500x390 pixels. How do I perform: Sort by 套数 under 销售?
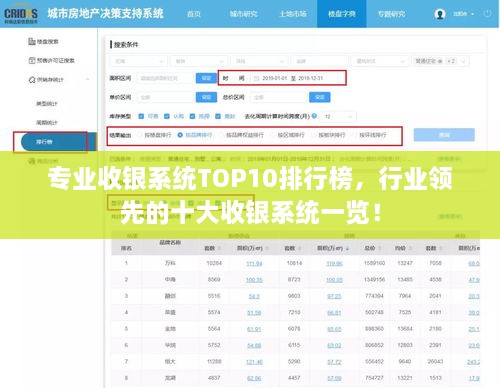[301, 249]
